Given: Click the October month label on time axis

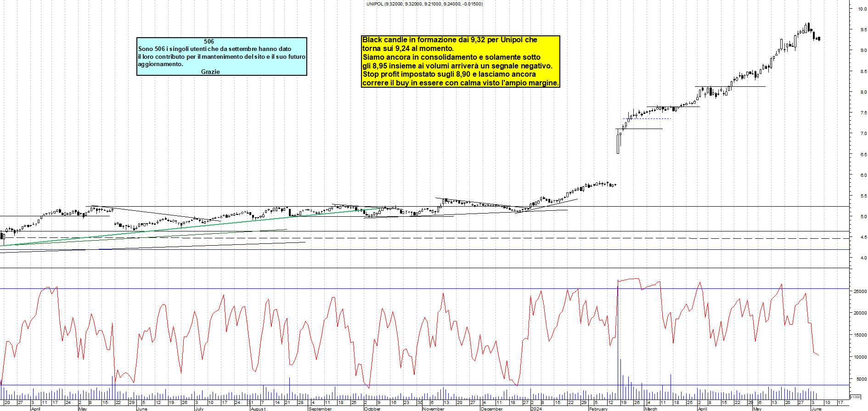Looking at the screenshot, I should click(x=372, y=408).
